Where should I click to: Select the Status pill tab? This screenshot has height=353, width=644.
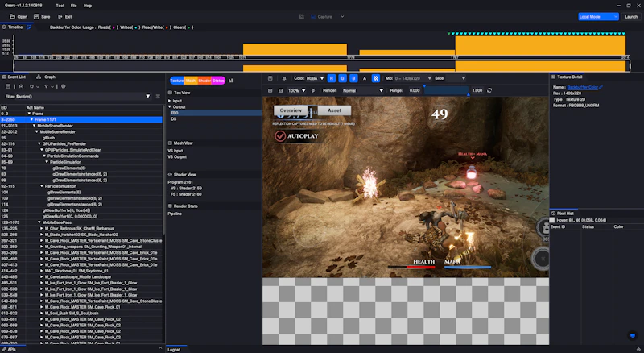[218, 81]
